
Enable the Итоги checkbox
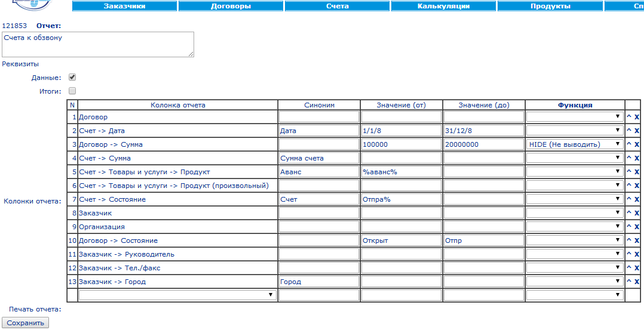(x=72, y=91)
